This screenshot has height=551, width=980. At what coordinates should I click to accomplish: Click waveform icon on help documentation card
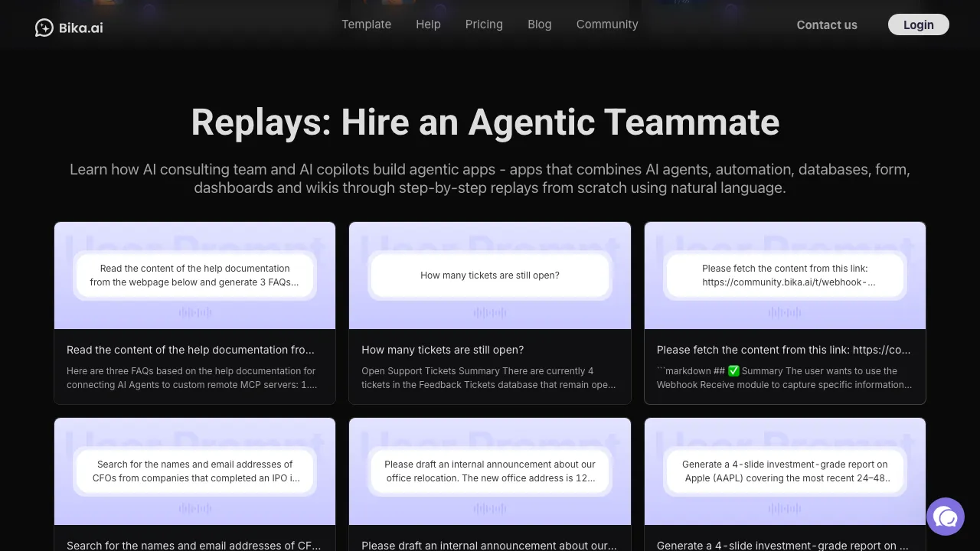click(194, 312)
